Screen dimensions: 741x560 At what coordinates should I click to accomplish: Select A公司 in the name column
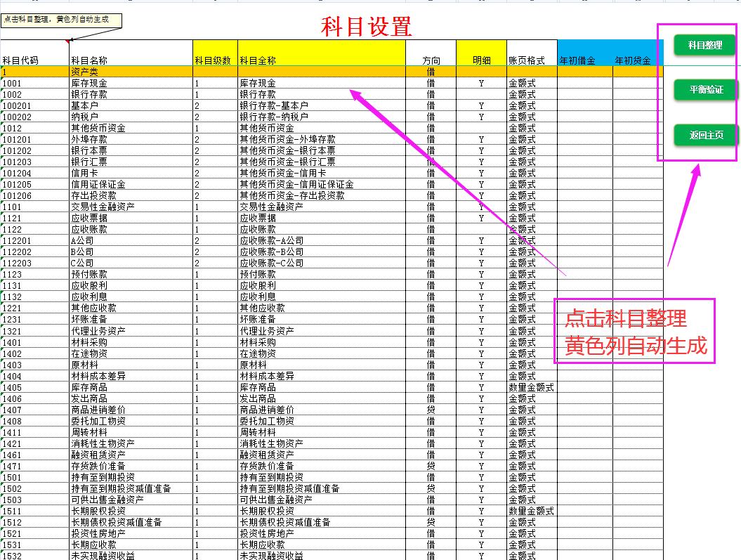coord(131,240)
